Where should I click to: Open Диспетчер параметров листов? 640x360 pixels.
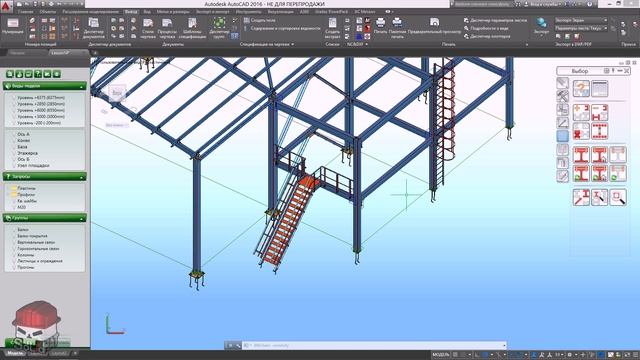496,20
